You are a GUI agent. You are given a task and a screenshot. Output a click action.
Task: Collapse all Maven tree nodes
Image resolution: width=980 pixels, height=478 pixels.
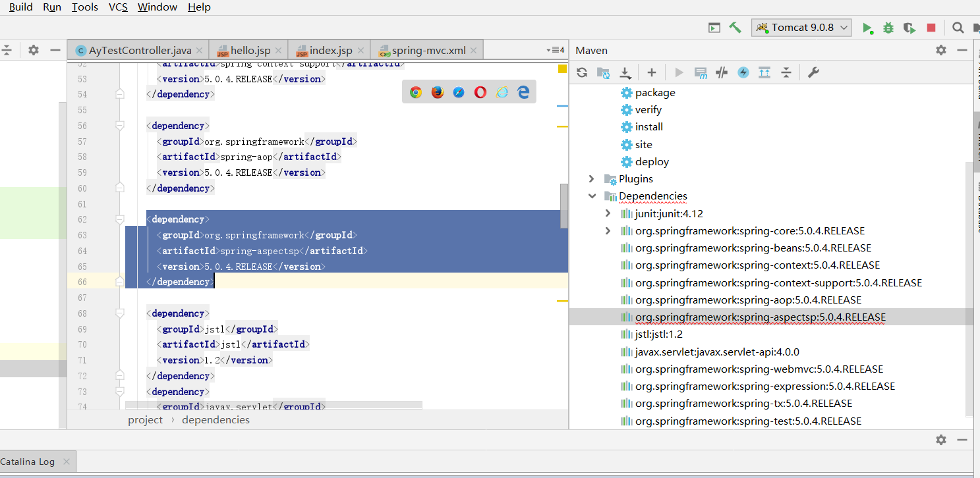pyautogui.click(x=786, y=72)
